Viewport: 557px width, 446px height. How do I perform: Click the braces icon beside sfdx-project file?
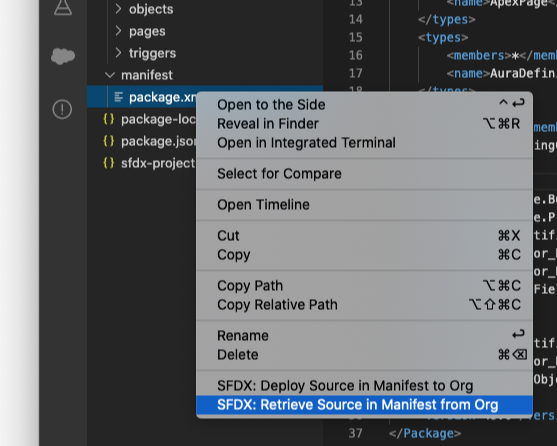(109, 163)
